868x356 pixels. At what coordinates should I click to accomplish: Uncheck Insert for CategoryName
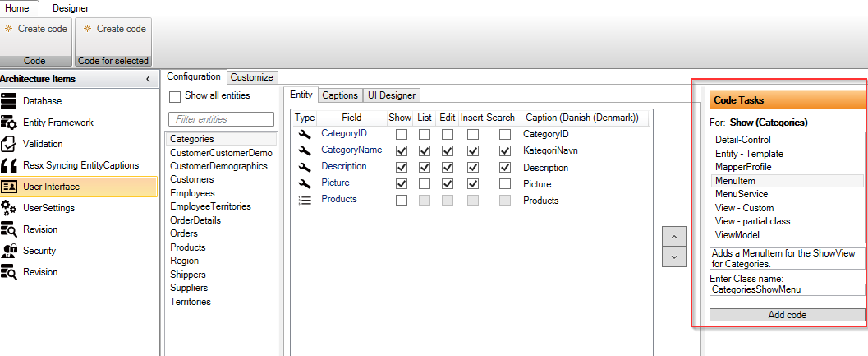pos(472,150)
